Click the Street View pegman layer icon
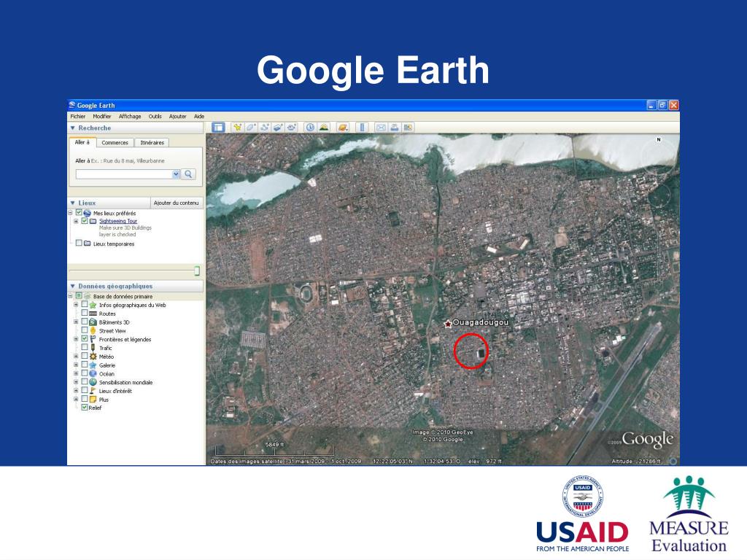The width and height of the screenshot is (747, 560). (93, 330)
